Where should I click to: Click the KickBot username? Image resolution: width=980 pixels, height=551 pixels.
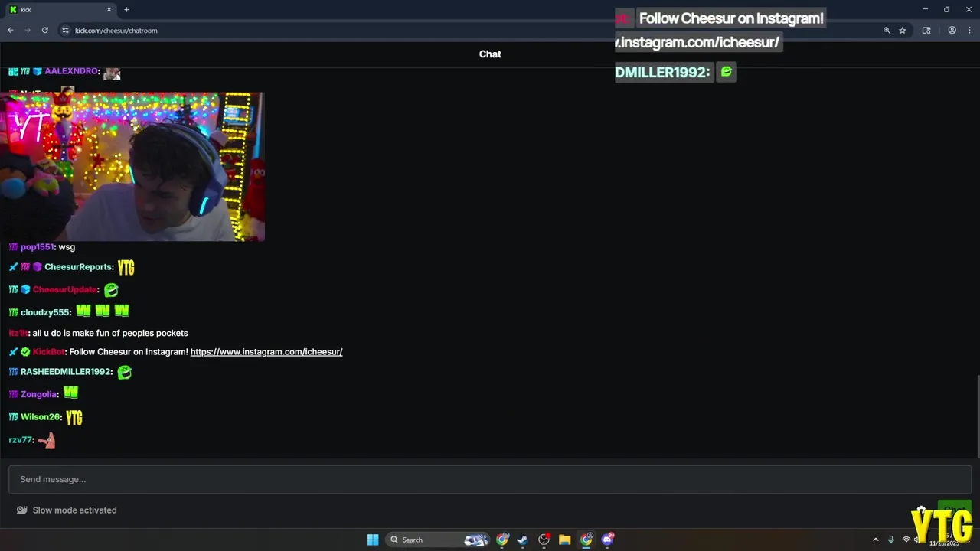[x=49, y=352]
